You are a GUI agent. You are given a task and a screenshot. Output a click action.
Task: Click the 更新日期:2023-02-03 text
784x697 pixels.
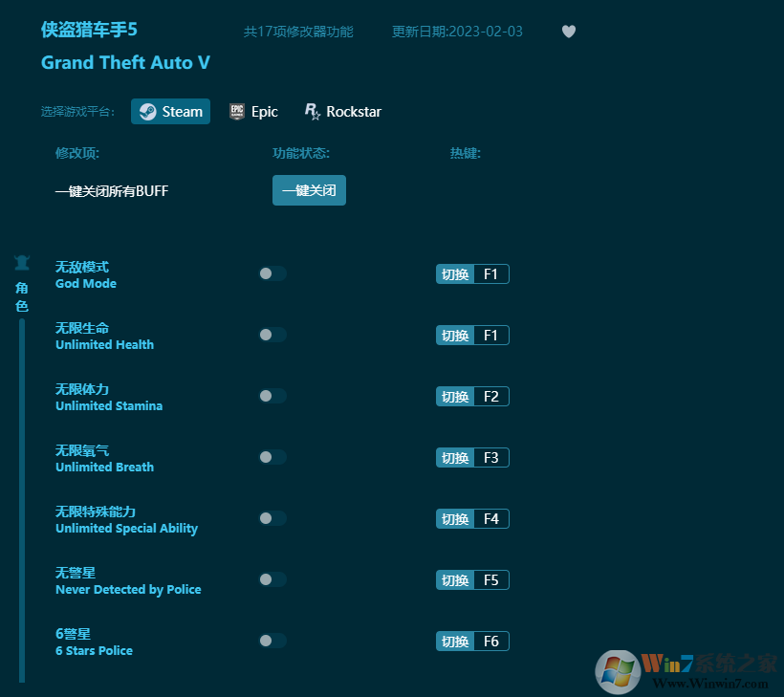457,32
